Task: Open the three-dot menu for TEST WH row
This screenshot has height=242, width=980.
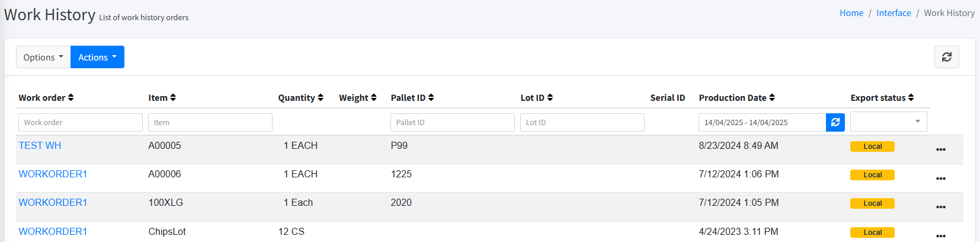Action: [x=940, y=149]
